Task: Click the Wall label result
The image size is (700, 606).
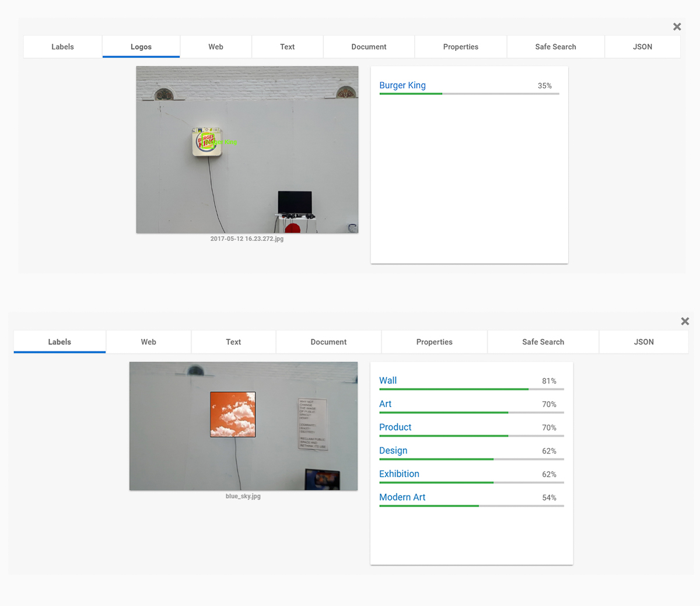Action: (388, 380)
